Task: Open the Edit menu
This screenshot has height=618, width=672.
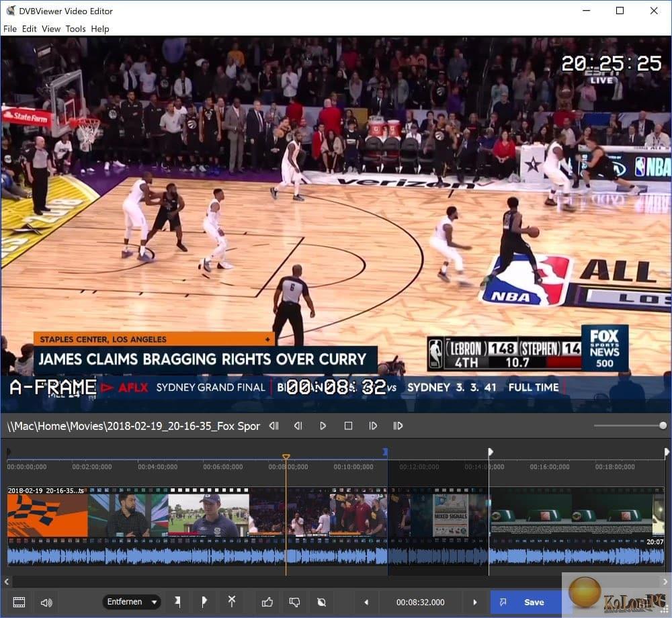Action: click(x=29, y=29)
